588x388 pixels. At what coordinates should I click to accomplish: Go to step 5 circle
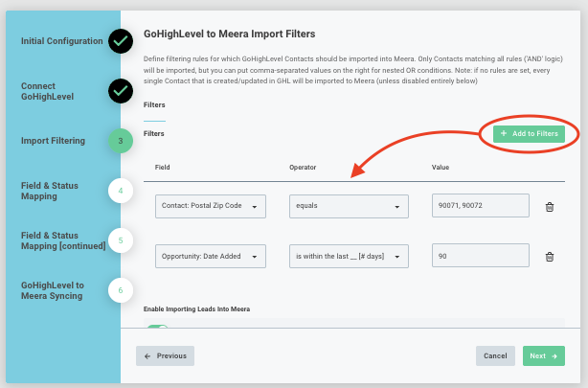tap(121, 240)
